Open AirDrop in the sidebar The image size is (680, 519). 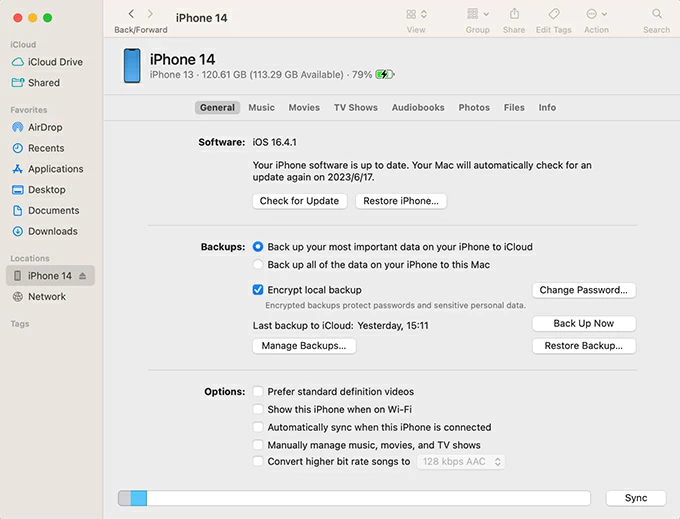[x=45, y=127]
